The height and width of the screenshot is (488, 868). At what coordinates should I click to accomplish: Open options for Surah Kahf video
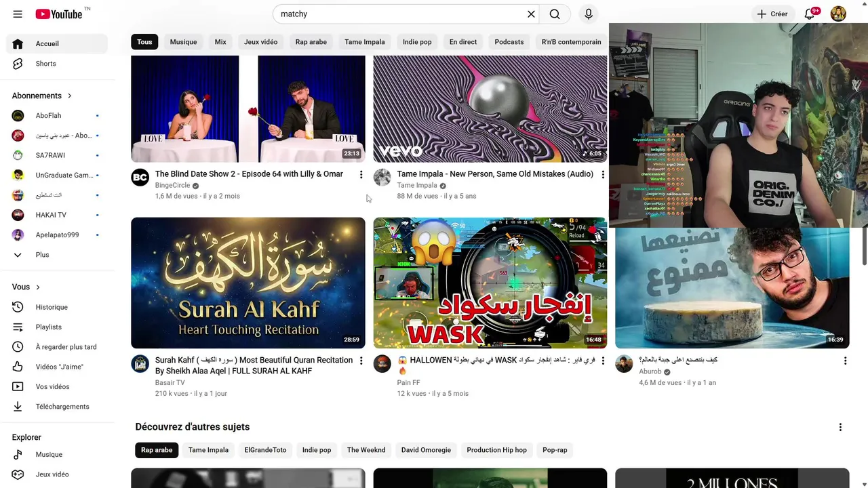[x=361, y=361]
